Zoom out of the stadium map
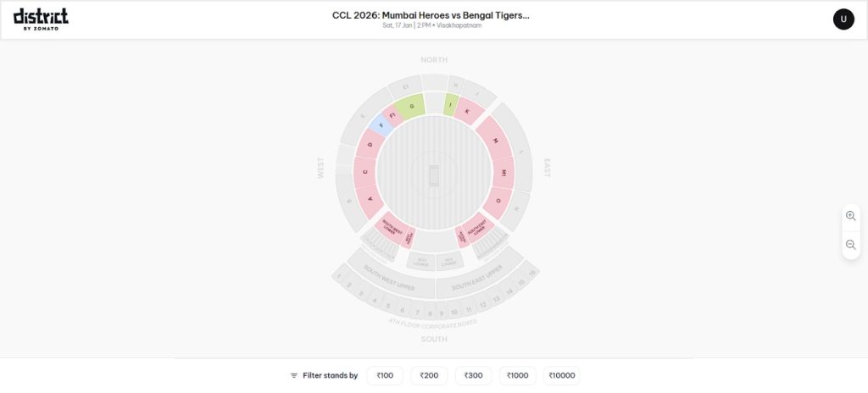 [850, 245]
